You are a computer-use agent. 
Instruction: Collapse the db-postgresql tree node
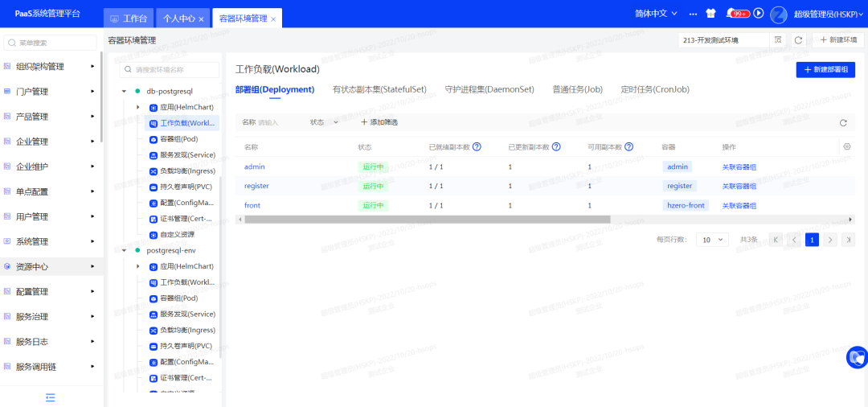coord(125,91)
